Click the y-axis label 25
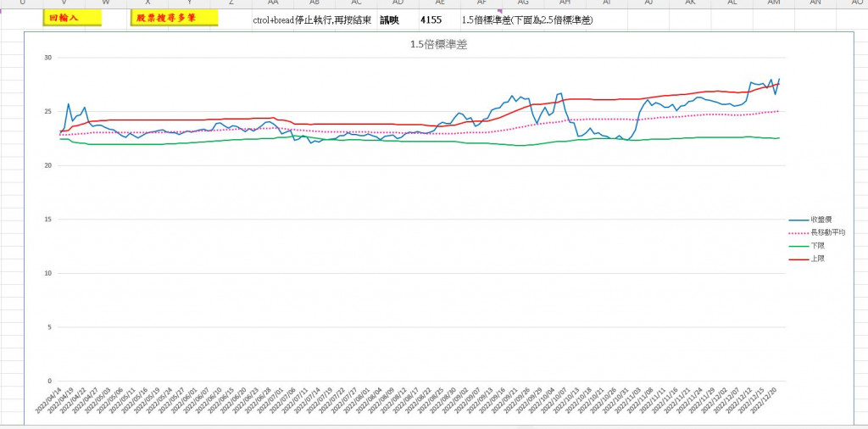Viewport: 868px width, 429px height. pos(47,111)
